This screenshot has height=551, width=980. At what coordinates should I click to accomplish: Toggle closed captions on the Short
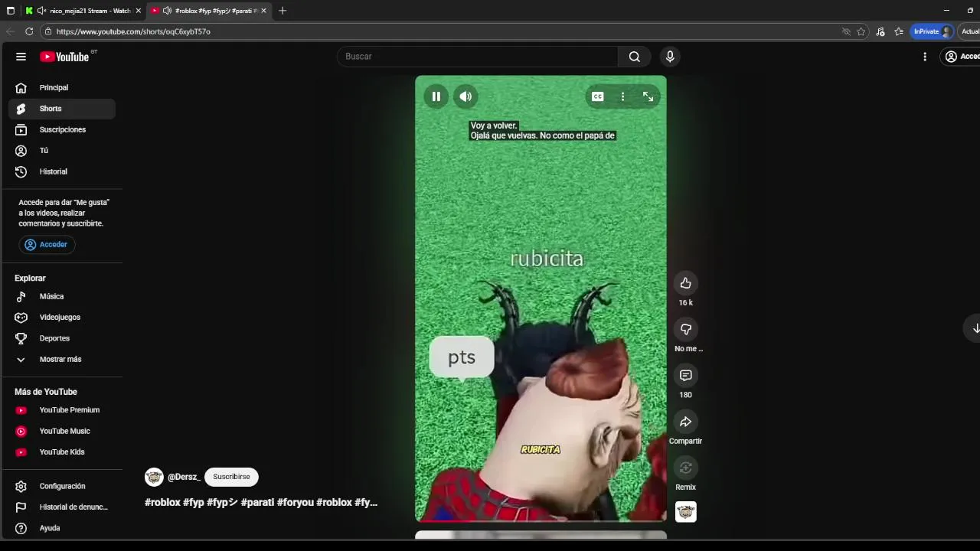(x=598, y=96)
